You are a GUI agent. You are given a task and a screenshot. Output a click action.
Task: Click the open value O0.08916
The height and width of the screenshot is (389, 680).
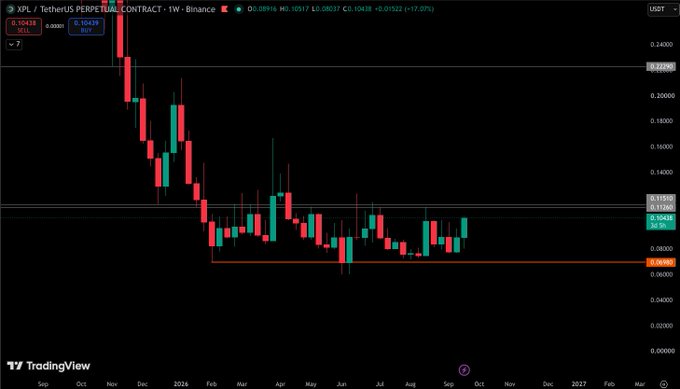(262, 9)
